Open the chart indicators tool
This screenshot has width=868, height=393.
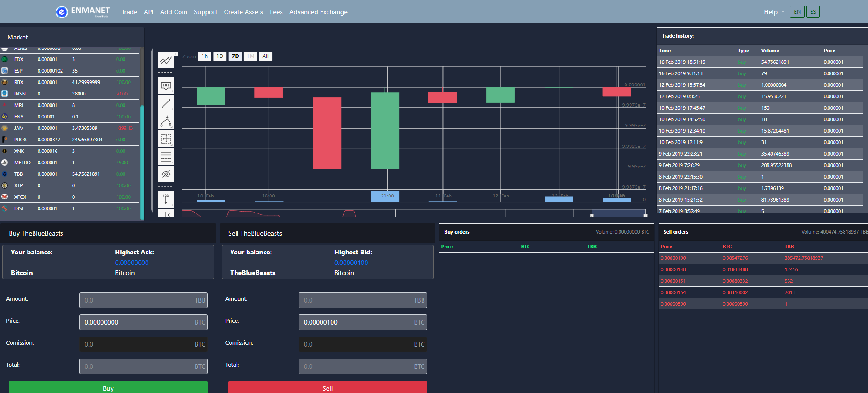pos(166,60)
